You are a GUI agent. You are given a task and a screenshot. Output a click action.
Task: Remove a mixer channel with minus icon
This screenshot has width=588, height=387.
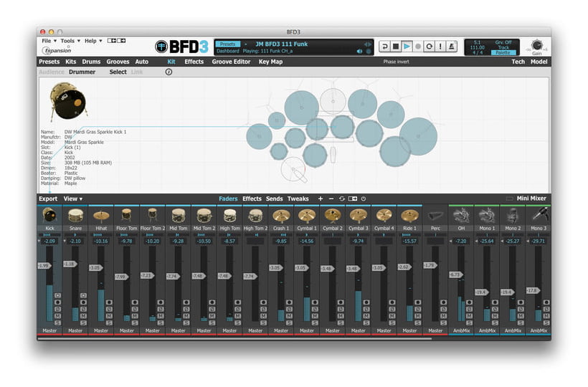click(331, 199)
